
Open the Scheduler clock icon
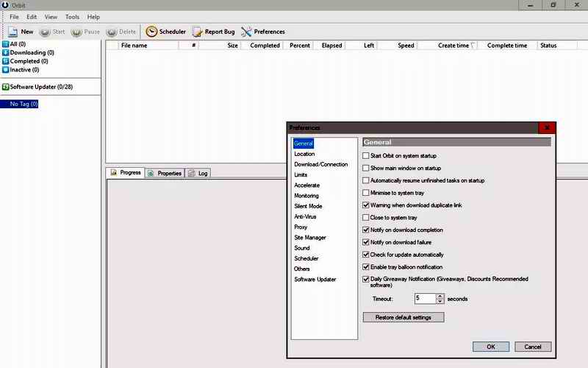[151, 32]
